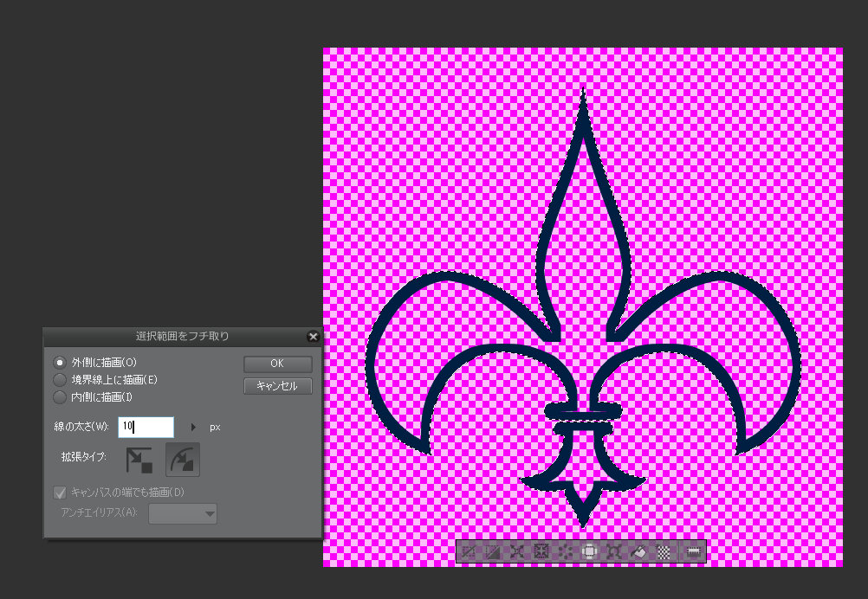
Task: Click the Fill bucket launcher icon
Action: 638,551
